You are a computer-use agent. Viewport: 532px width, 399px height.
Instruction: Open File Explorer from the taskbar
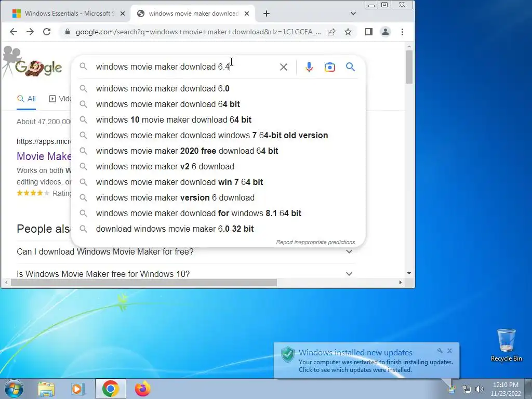[x=46, y=389]
